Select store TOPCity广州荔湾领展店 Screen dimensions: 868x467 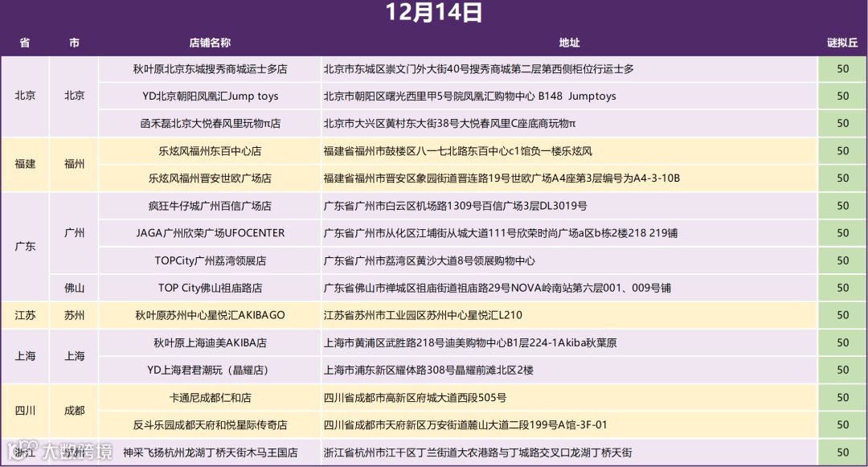coord(210,260)
